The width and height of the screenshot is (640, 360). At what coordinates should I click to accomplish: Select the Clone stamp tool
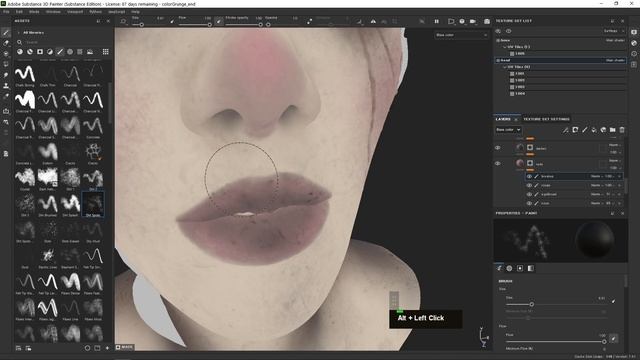click(x=6, y=86)
